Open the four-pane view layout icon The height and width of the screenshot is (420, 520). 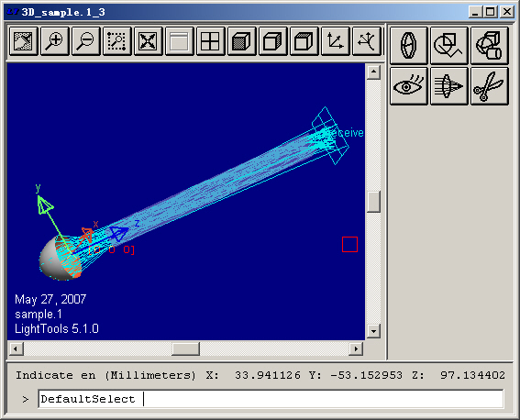(210, 41)
